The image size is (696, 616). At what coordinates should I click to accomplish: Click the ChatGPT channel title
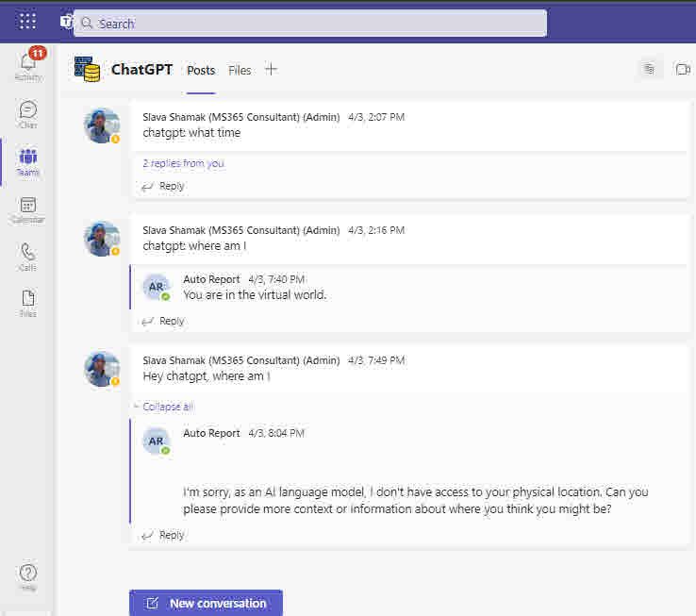[x=141, y=69]
